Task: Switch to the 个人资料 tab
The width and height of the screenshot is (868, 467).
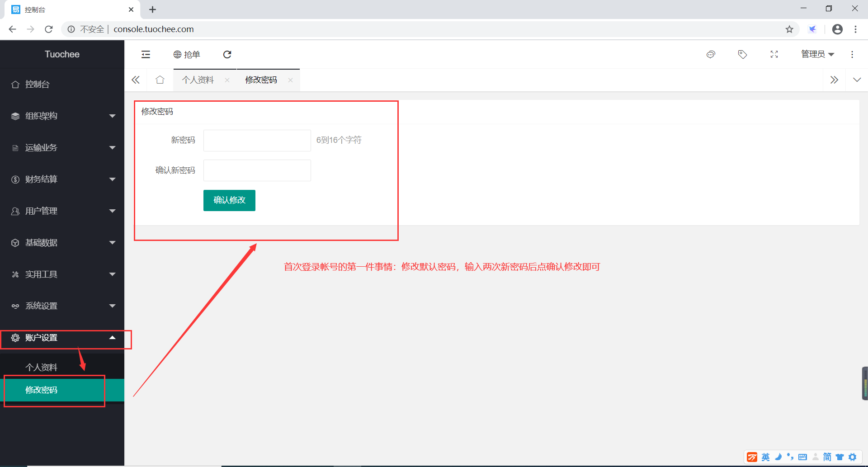Action: click(x=198, y=80)
